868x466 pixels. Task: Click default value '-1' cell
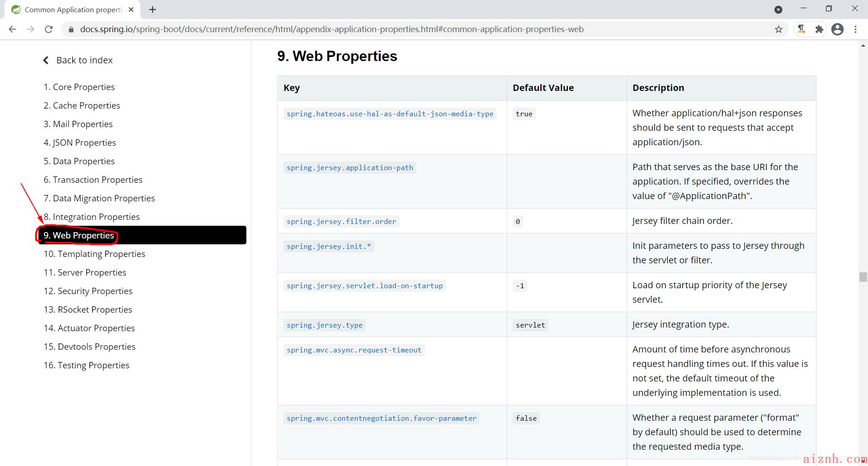coord(520,286)
